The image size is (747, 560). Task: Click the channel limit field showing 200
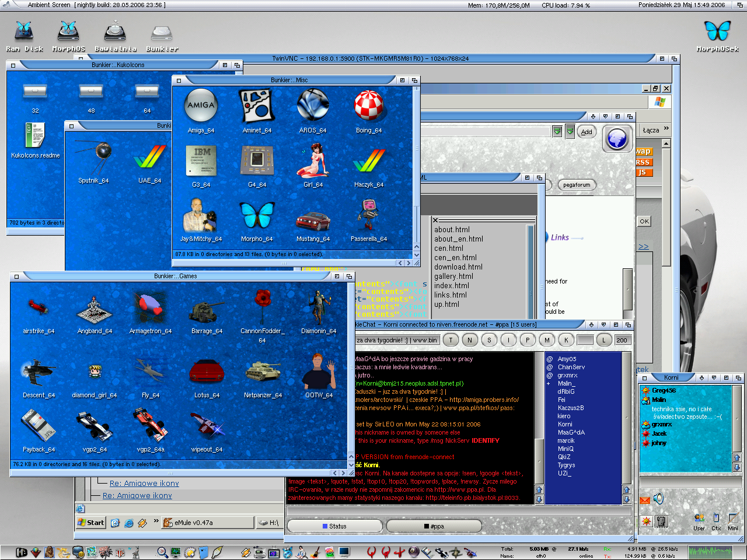(623, 340)
